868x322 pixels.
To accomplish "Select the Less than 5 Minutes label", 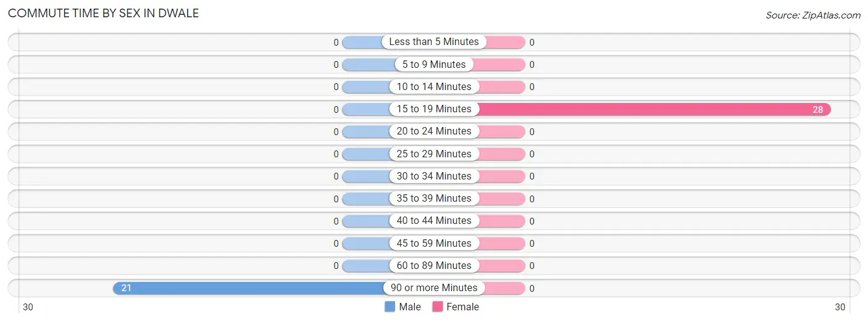I will point(434,42).
